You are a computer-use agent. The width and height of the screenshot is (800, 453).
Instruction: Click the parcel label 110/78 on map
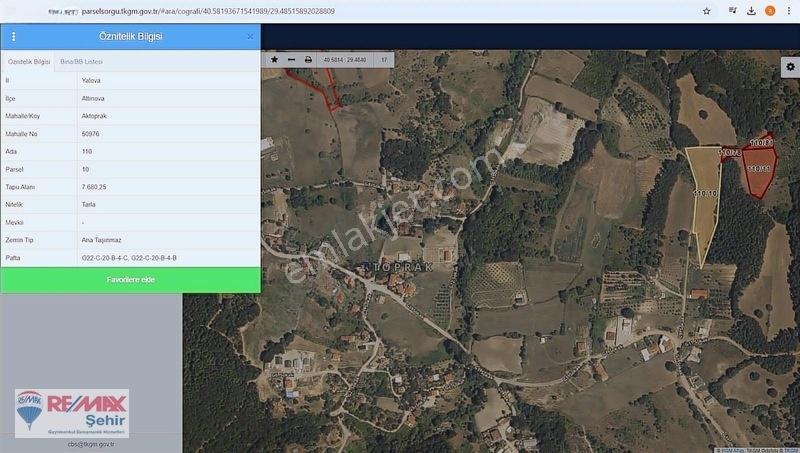tap(730, 153)
